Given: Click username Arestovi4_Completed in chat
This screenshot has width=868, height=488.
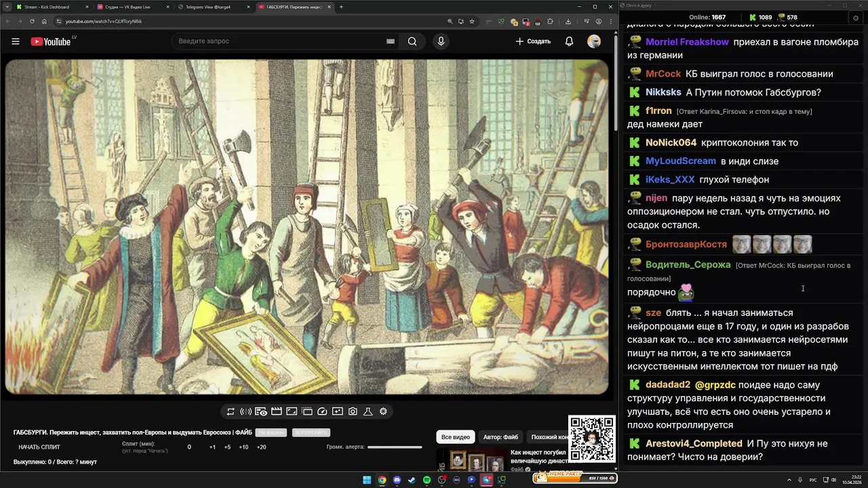Looking at the screenshot, I should pyautogui.click(x=694, y=444).
